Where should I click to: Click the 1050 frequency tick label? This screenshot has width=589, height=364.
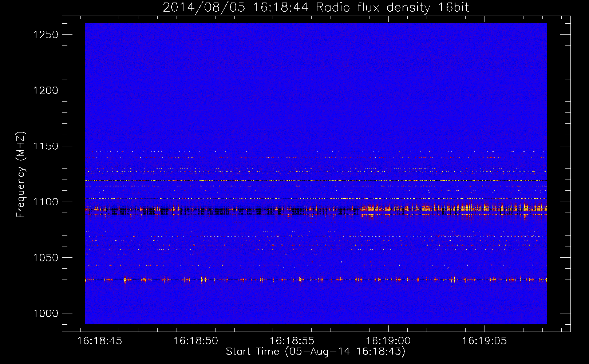[x=46, y=258]
